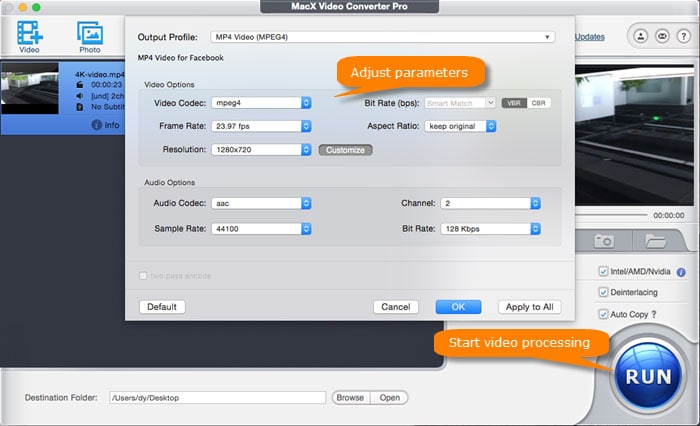Click info icon beside Intel/AMD/Nvidia

[681, 272]
